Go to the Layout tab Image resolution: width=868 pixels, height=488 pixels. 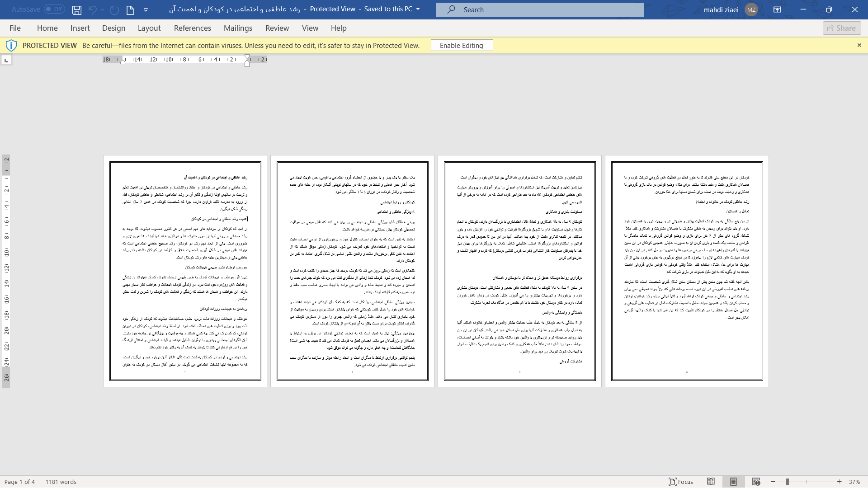click(149, 28)
